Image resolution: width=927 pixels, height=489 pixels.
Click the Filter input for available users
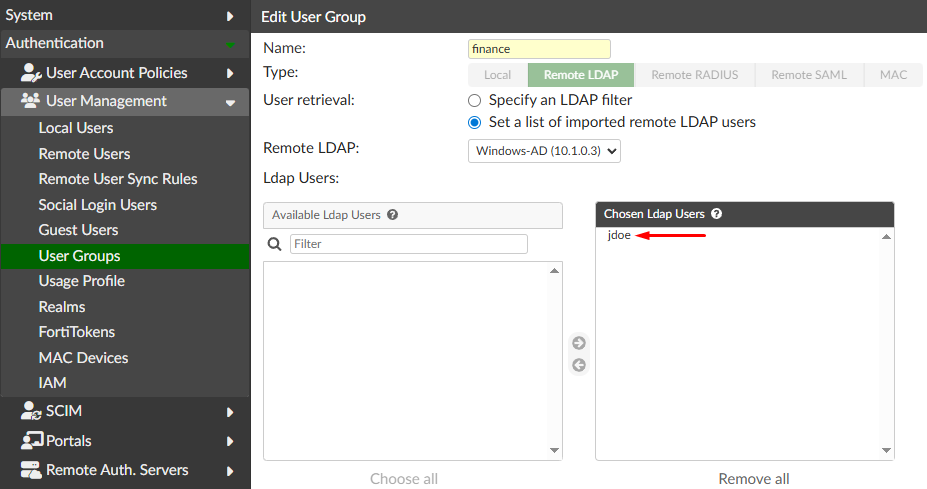409,244
